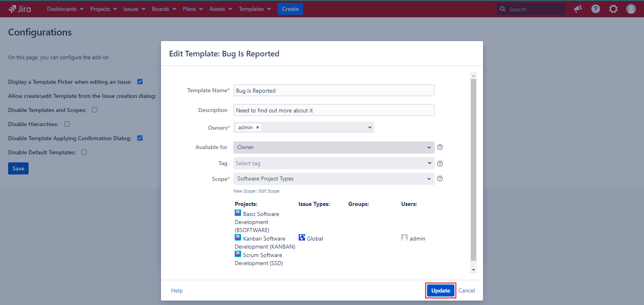
Task: Click help icon beside Available for field
Action: click(x=440, y=147)
